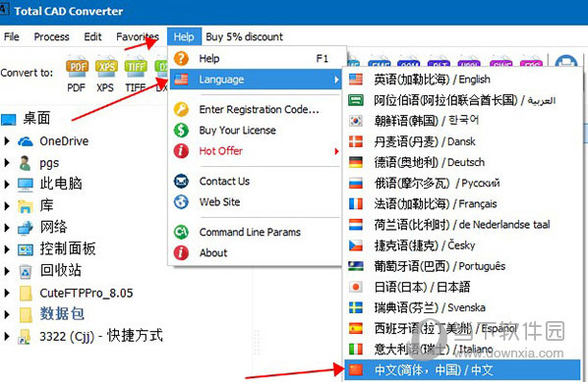
Task: Select English language option
Action: pyautogui.click(x=463, y=80)
